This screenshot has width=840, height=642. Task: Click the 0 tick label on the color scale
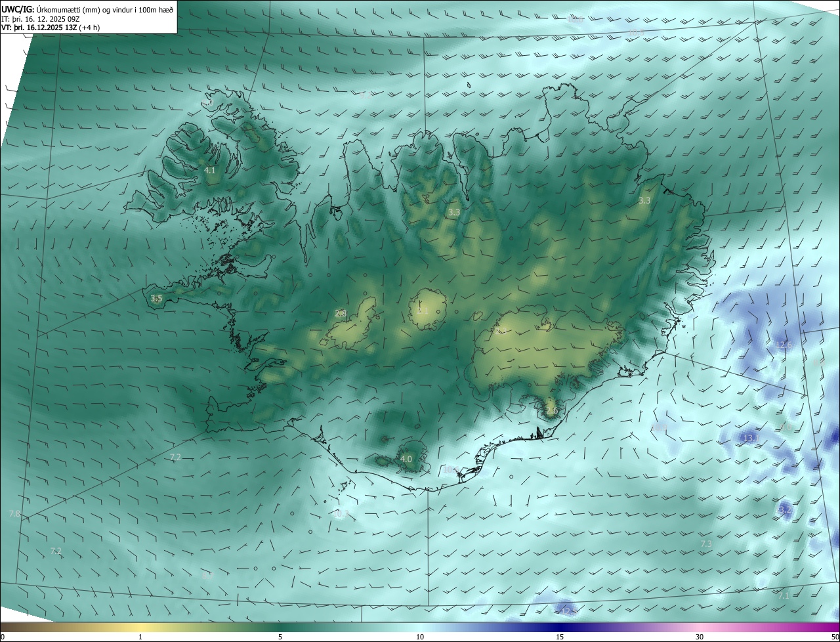point(3,637)
